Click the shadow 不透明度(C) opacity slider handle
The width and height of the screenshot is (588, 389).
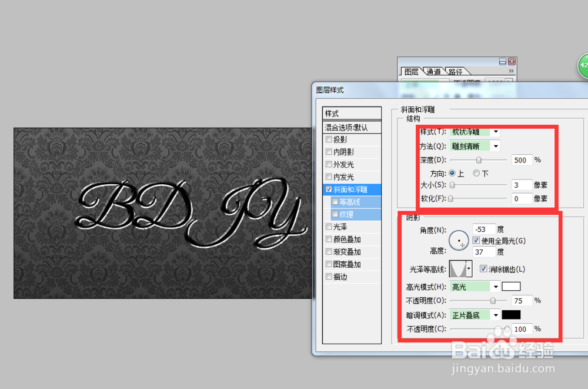point(507,329)
